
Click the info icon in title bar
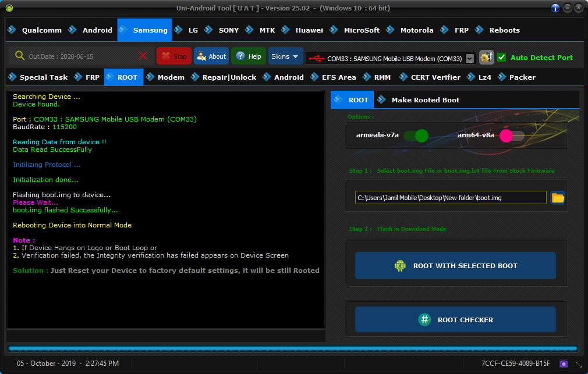point(555,8)
